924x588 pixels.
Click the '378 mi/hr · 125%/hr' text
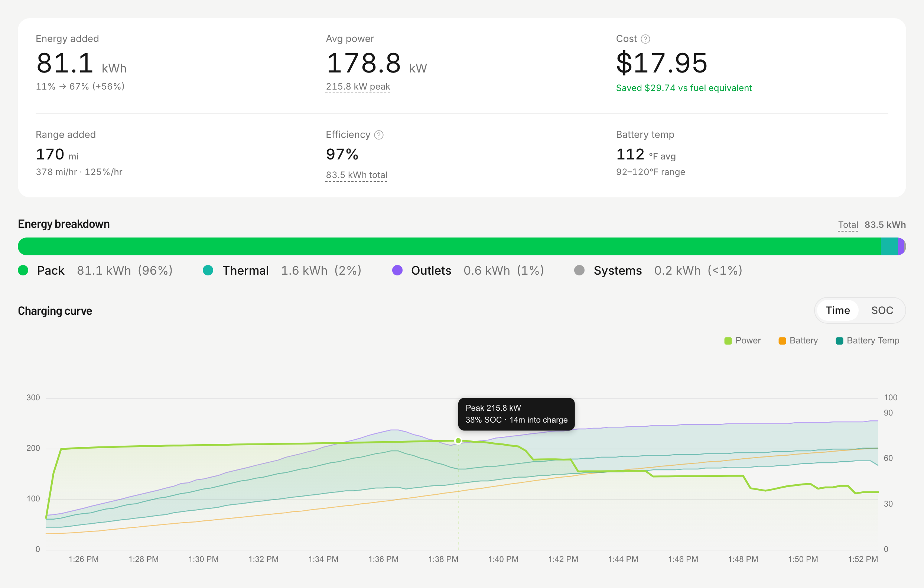point(79,172)
